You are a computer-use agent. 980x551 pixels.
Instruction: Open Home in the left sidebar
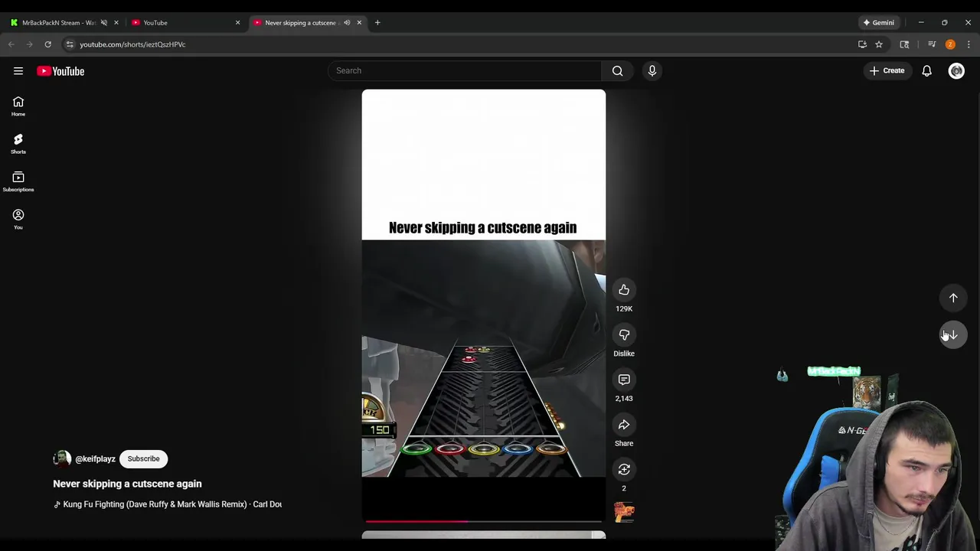point(18,106)
